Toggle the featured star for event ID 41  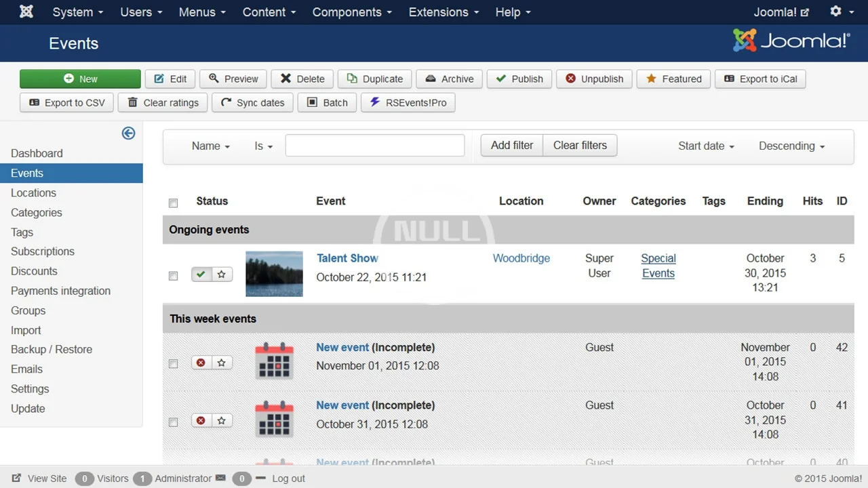[x=221, y=421]
